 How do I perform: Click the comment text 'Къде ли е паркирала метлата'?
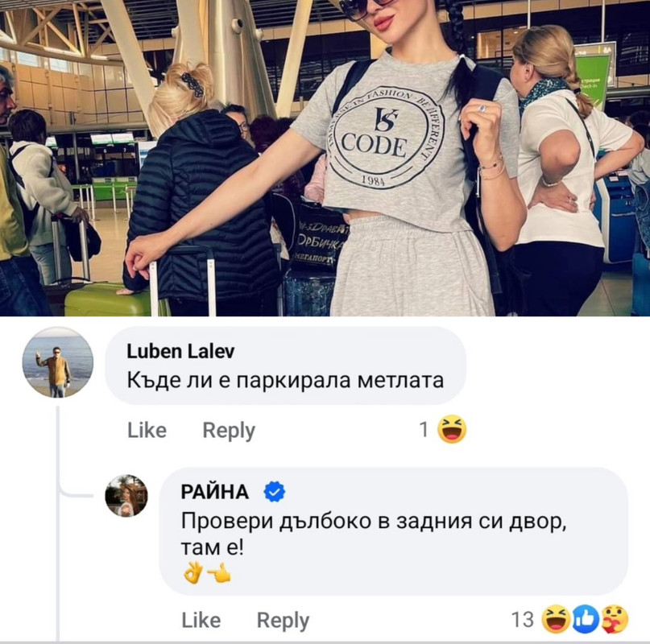pyautogui.click(x=285, y=380)
